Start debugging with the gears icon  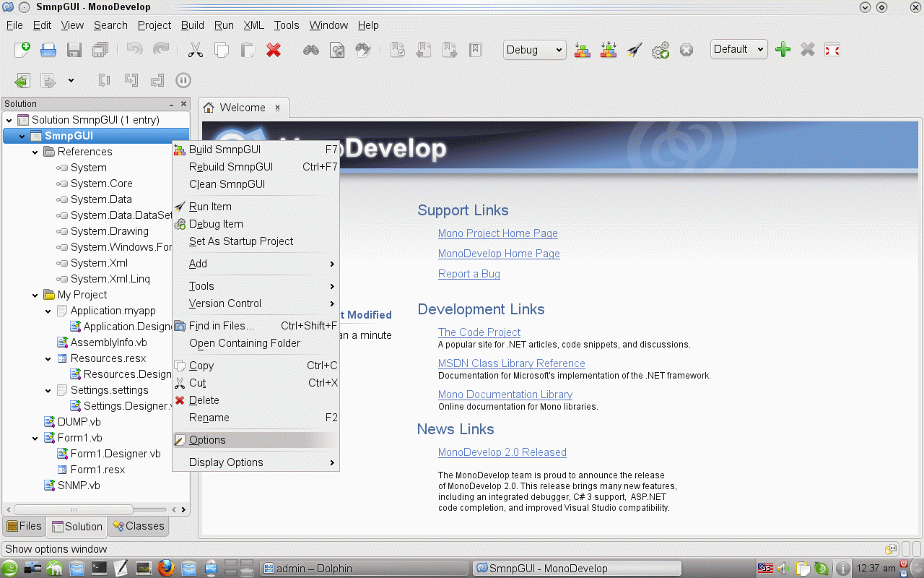(x=661, y=50)
